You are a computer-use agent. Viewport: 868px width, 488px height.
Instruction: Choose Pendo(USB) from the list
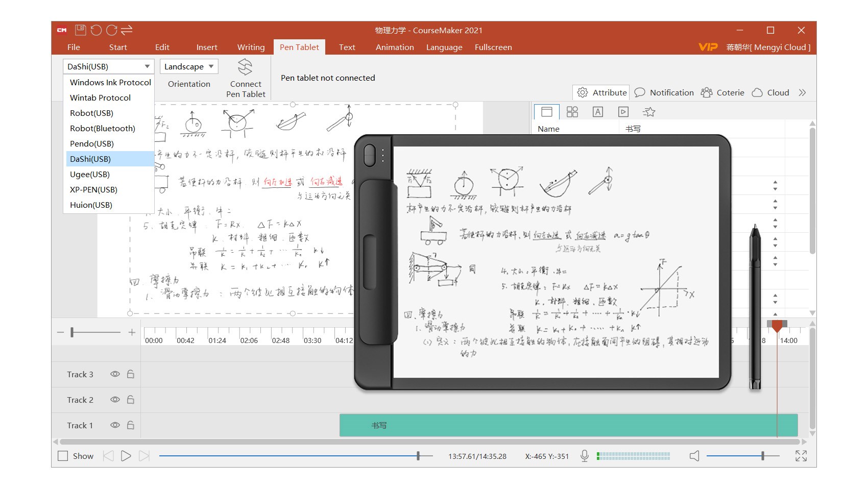point(110,143)
